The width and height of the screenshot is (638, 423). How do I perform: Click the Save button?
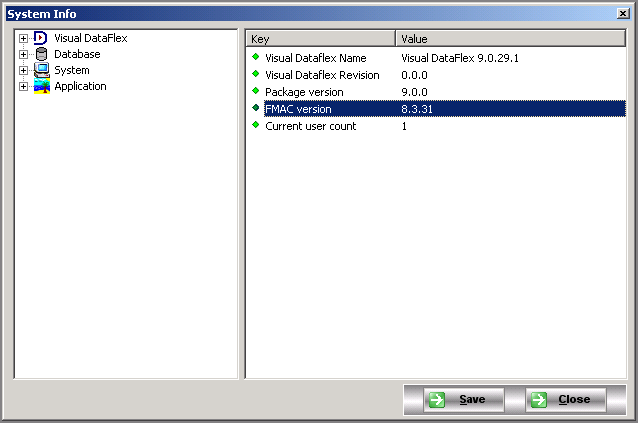tap(464, 400)
